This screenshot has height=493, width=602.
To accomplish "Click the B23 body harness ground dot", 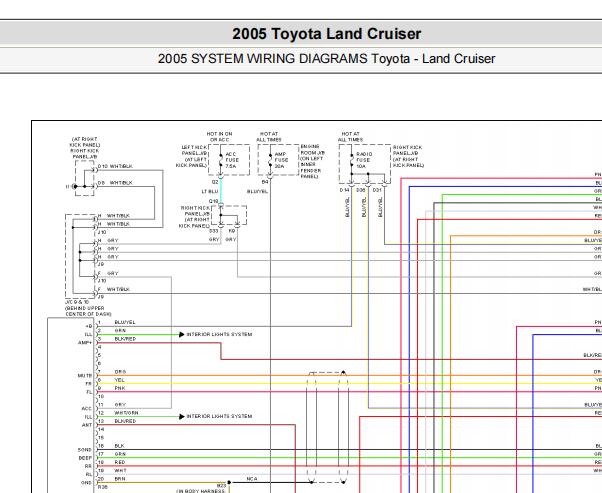I will click(x=229, y=480).
